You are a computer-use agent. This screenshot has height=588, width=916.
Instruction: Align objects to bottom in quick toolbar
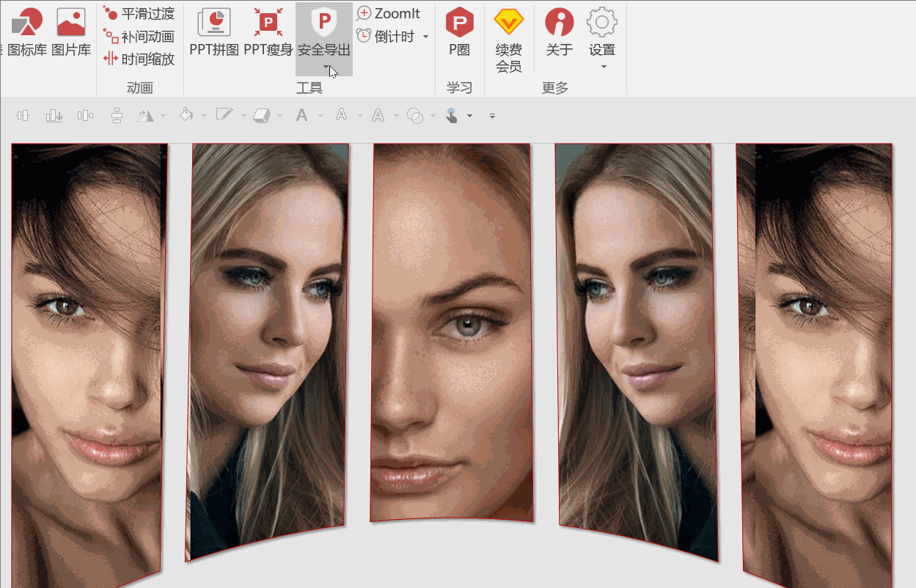pyautogui.click(x=54, y=115)
